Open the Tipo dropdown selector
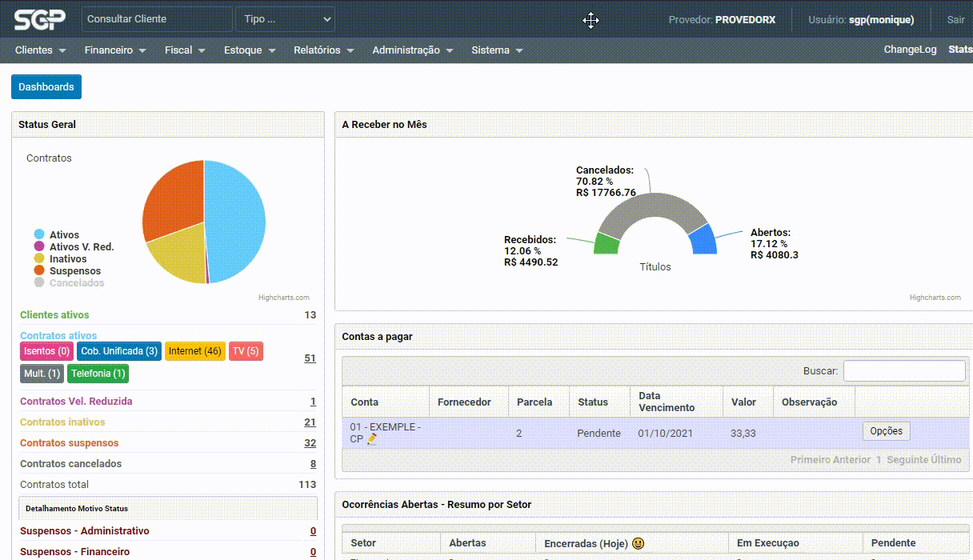 286,19
